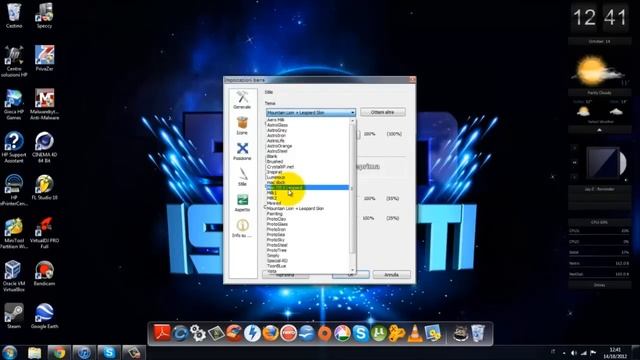
Task: Choose CrystalXP.net theme from list
Action: (280, 167)
